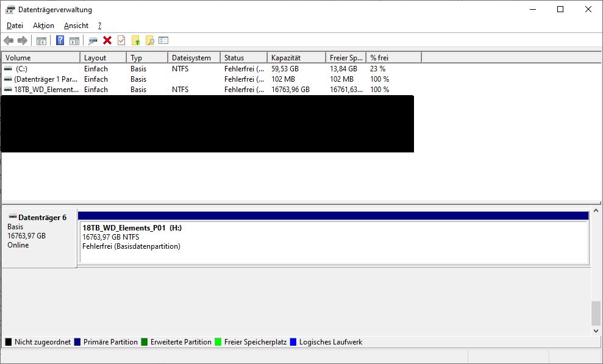Click the 13,84 GB free space cell

(343, 69)
